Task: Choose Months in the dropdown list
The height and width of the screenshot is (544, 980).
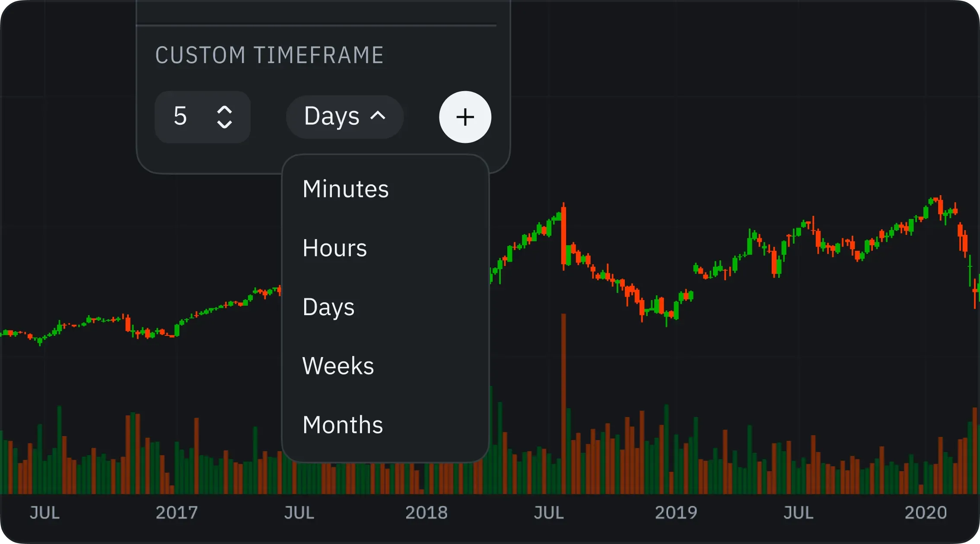Action: point(343,425)
